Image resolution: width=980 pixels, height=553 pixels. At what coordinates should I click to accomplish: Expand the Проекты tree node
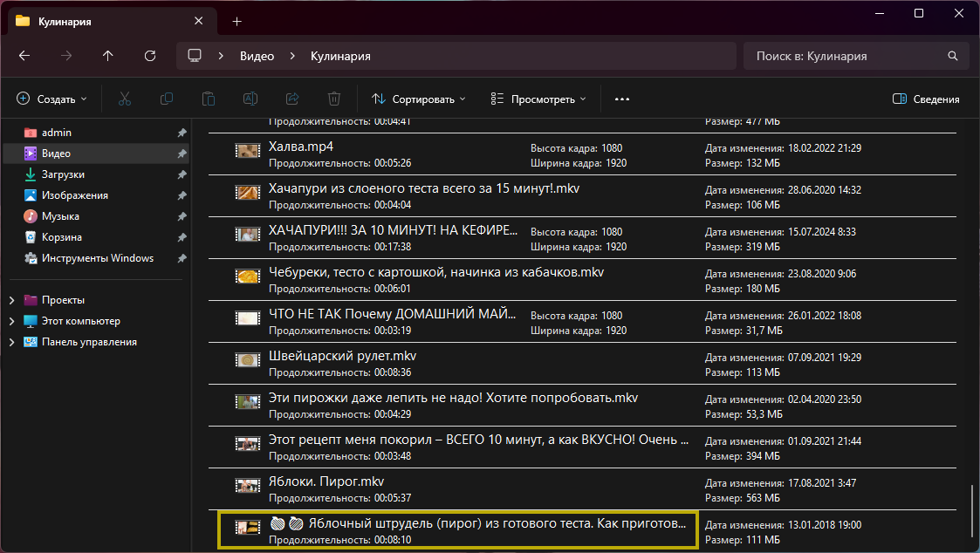(x=11, y=300)
